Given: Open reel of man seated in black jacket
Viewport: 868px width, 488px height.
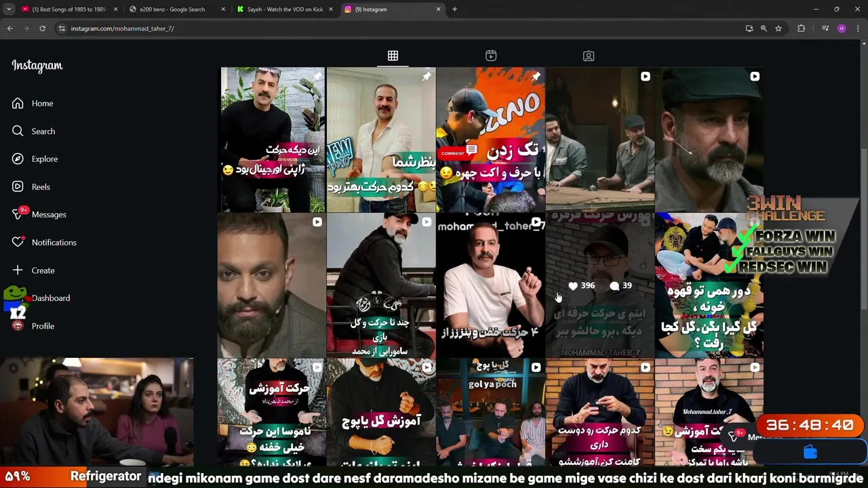Looking at the screenshot, I should tap(381, 285).
